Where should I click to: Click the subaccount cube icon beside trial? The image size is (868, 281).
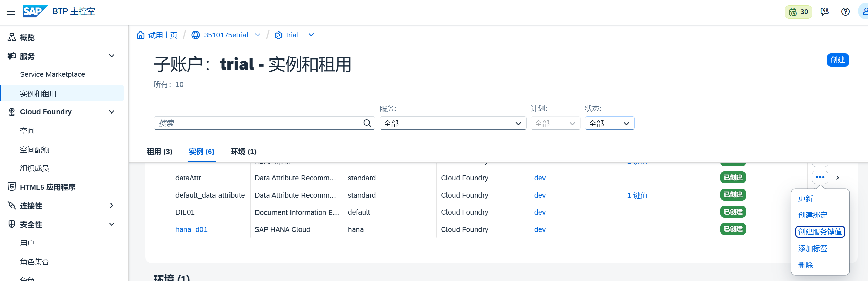(x=278, y=35)
